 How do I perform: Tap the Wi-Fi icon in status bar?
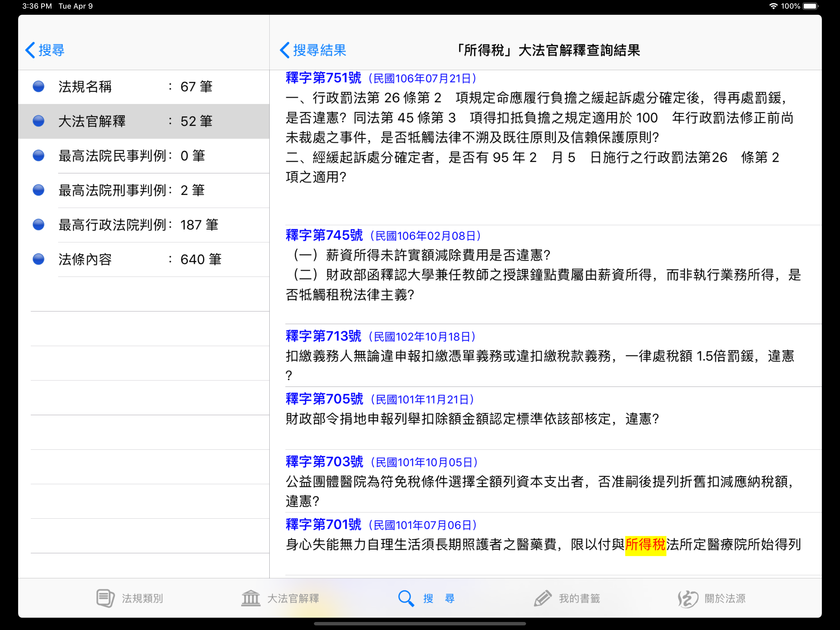[773, 6]
